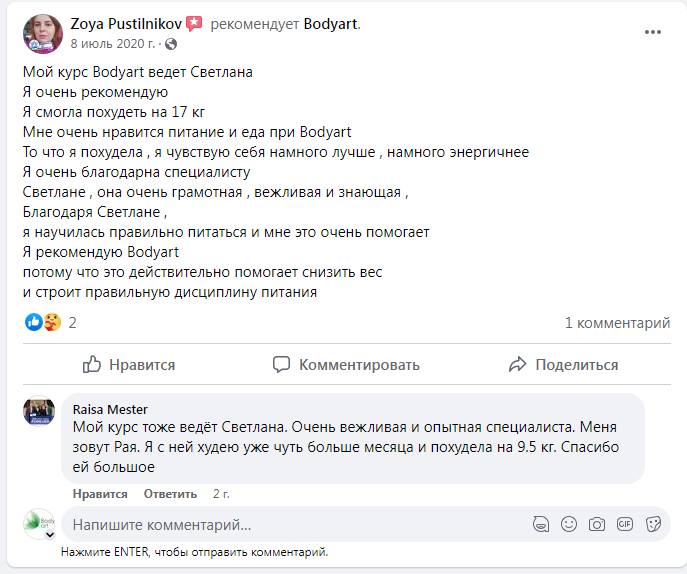Expand the 1 комментарий link

tap(617, 322)
